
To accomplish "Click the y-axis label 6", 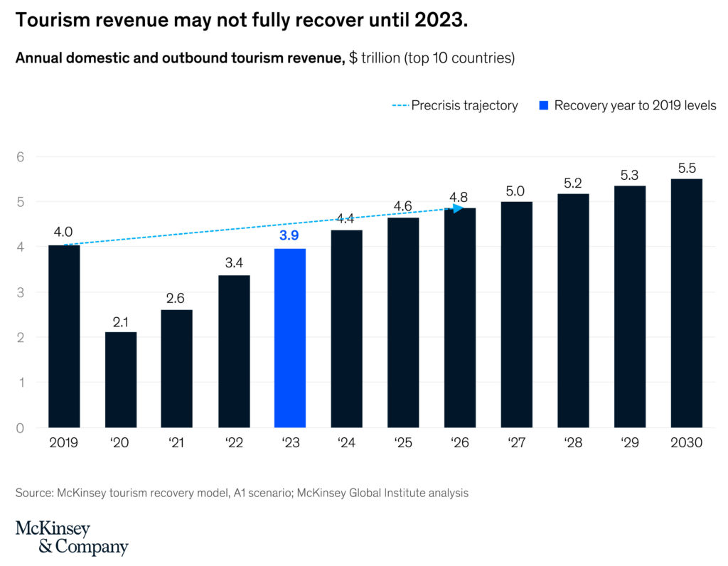I will tap(20, 157).
